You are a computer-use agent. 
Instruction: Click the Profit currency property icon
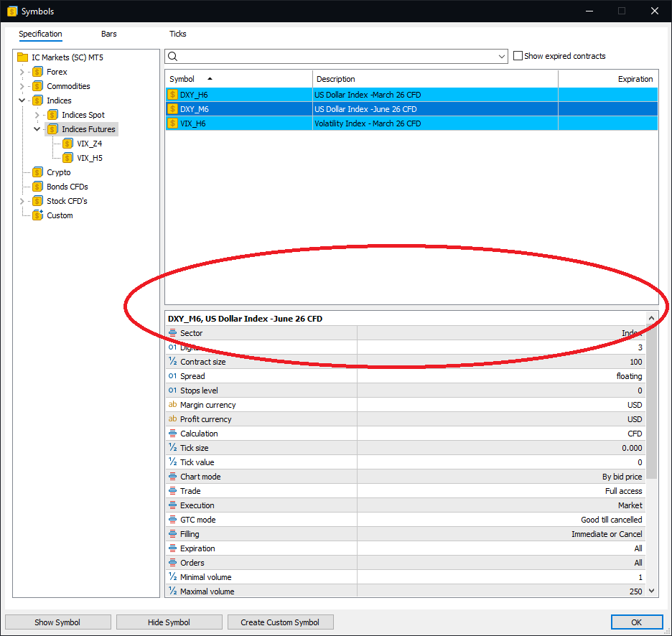(x=173, y=418)
